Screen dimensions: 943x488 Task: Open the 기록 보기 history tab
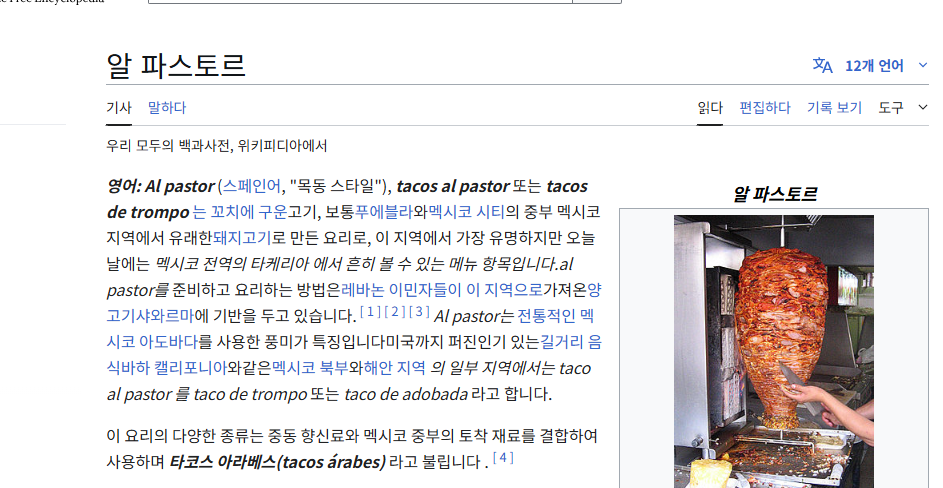834,108
